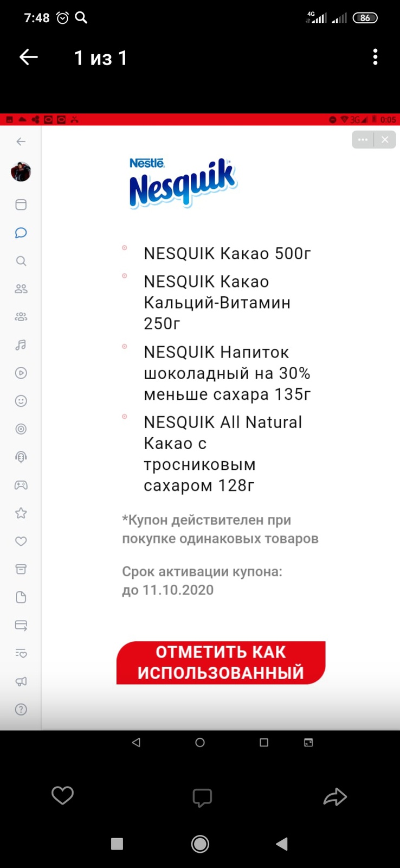The height and width of the screenshot is (868, 400).
Task: Share the photo using arrow icon
Action: point(335,796)
